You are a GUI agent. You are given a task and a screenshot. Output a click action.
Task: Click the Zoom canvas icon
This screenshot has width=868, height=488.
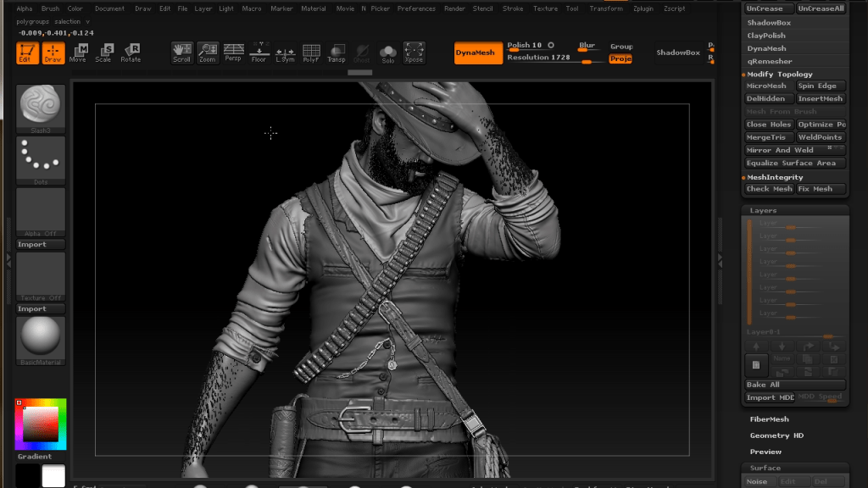(208, 53)
